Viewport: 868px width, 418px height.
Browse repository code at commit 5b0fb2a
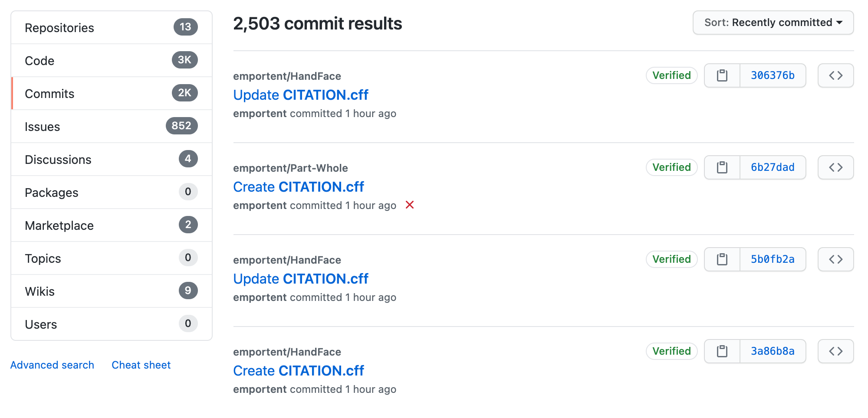(835, 259)
